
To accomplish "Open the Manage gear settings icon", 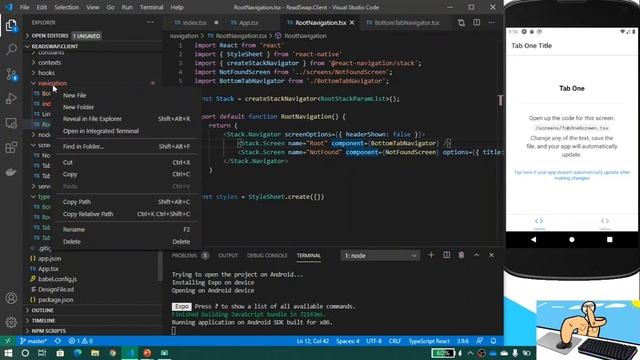I will click(11, 322).
